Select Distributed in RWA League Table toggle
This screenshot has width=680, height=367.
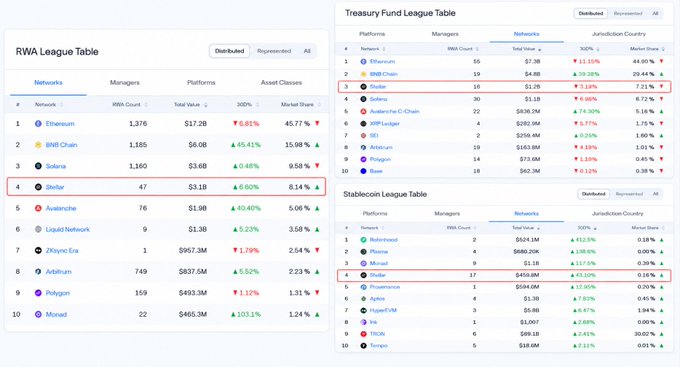[x=229, y=51]
